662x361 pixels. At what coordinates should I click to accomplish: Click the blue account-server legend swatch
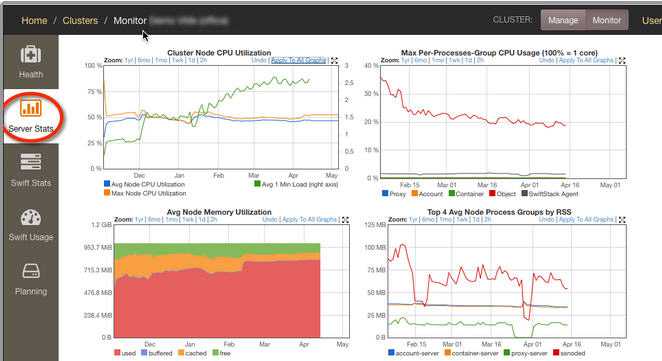click(x=391, y=352)
